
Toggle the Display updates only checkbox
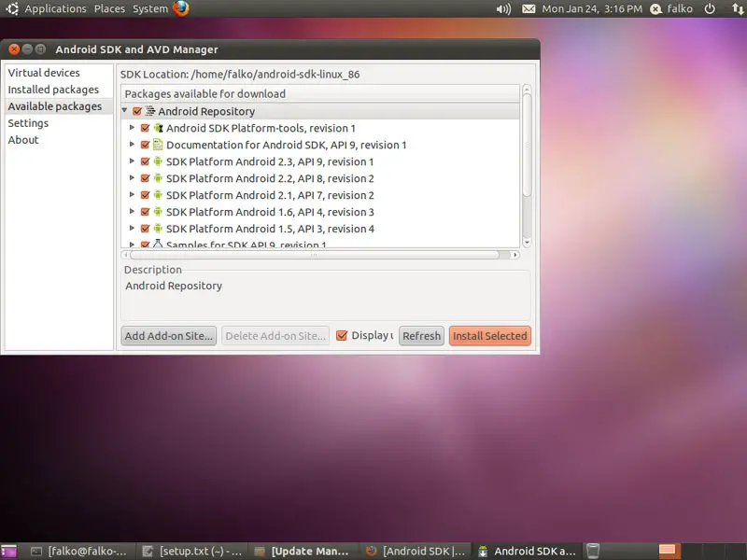click(x=342, y=336)
